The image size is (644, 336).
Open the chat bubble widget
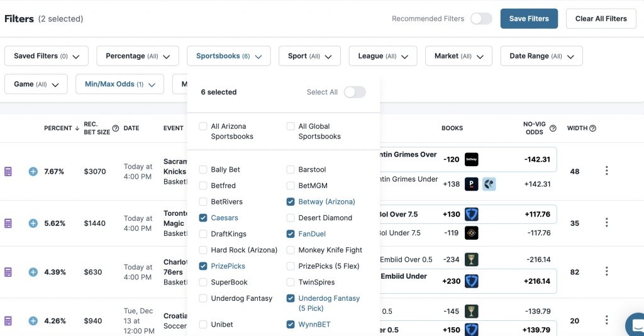point(635,325)
